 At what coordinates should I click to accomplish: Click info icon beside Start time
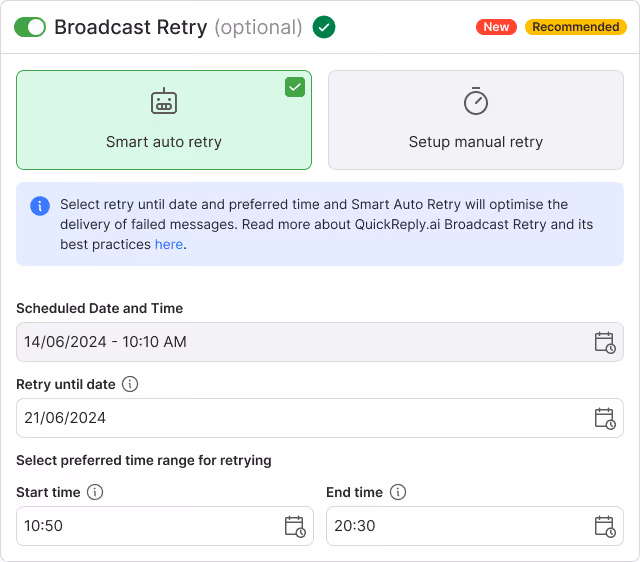tap(95, 492)
